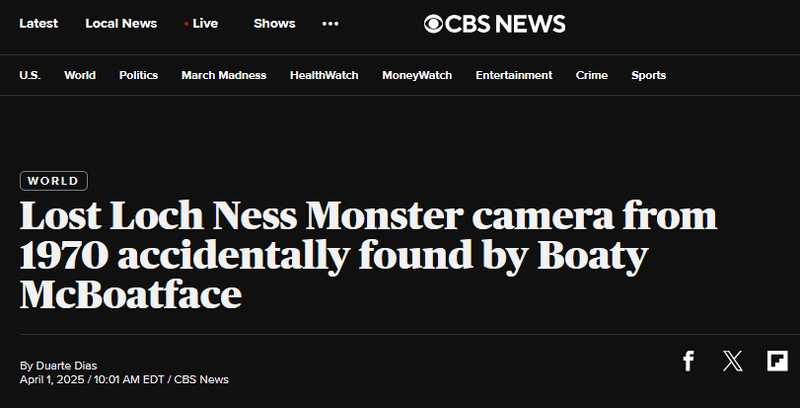Click the CBS News logo
The image size is (800, 408).
point(494,24)
